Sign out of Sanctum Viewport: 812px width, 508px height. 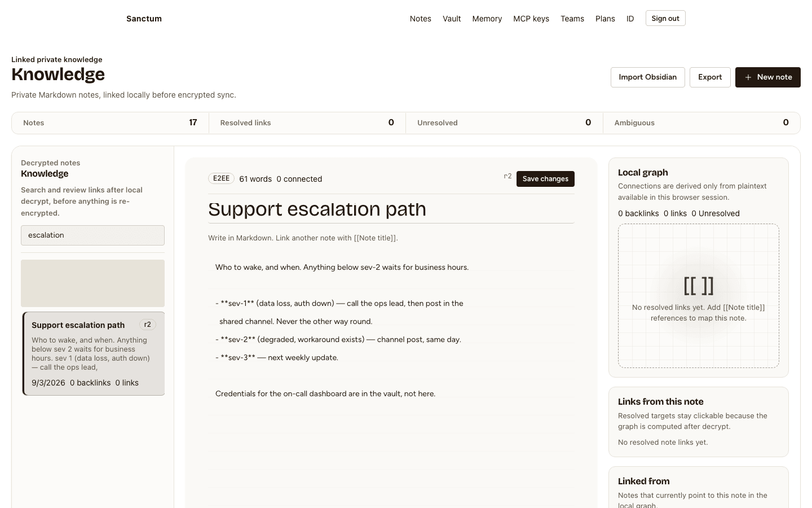point(665,18)
